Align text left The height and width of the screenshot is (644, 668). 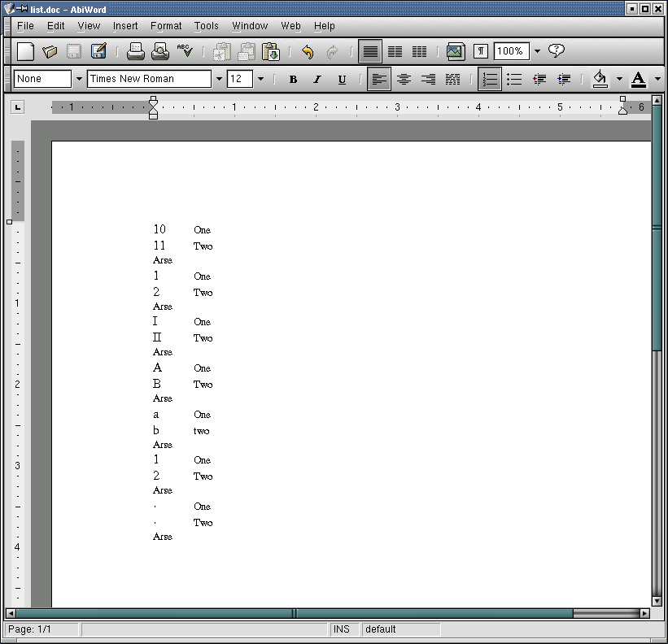pos(379,79)
